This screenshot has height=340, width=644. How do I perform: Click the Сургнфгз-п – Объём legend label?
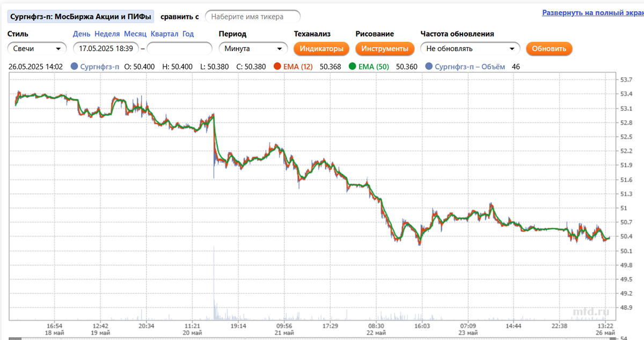(470, 67)
